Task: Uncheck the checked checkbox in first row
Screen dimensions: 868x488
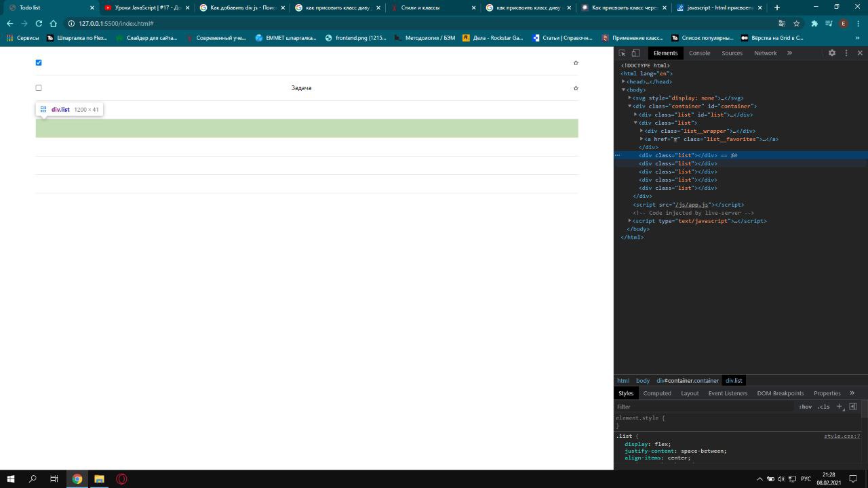Action: 39,62
